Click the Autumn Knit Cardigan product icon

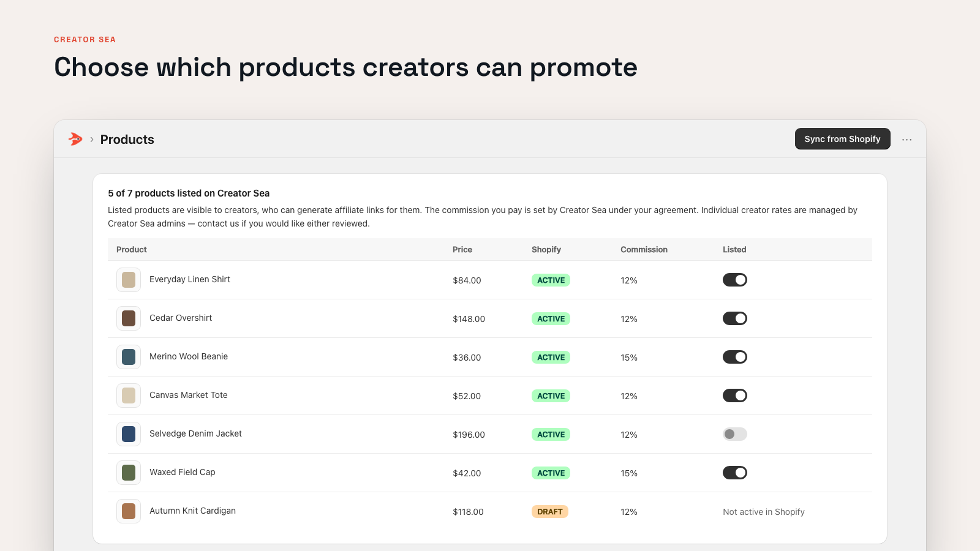pyautogui.click(x=129, y=511)
